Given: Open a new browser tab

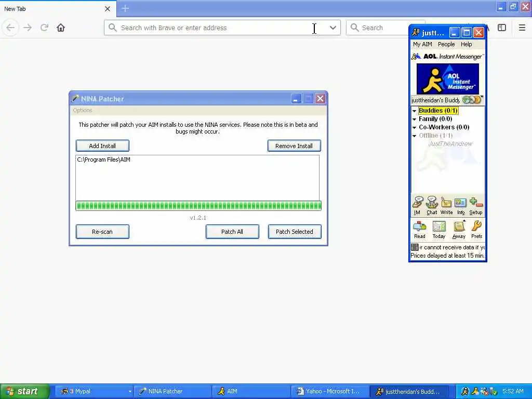Looking at the screenshot, I should [125, 8].
